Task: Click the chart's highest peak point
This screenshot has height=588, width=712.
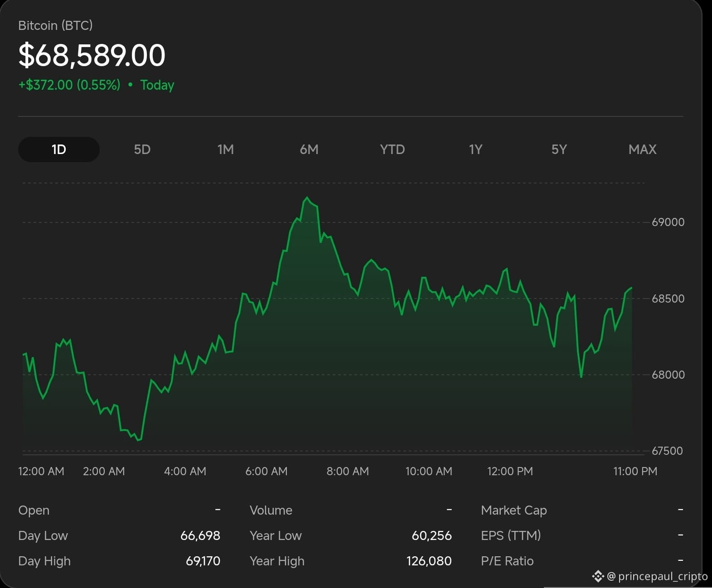Action: [x=307, y=198]
